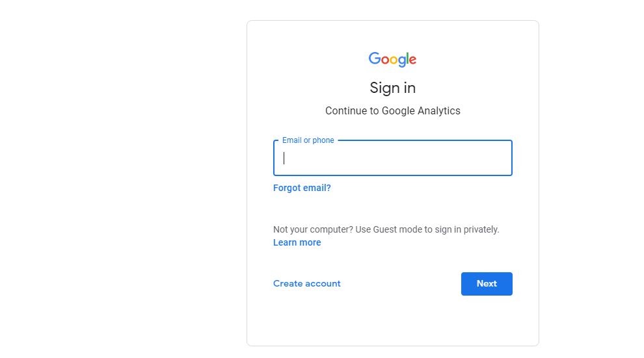Open the 'Forgot email?' link

tap(302, 188)
